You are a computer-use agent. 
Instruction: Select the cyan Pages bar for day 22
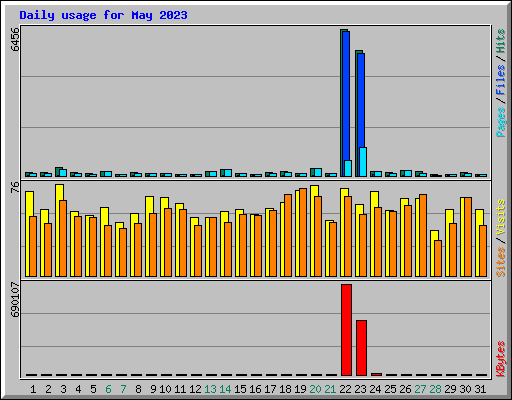coord(348,168)
